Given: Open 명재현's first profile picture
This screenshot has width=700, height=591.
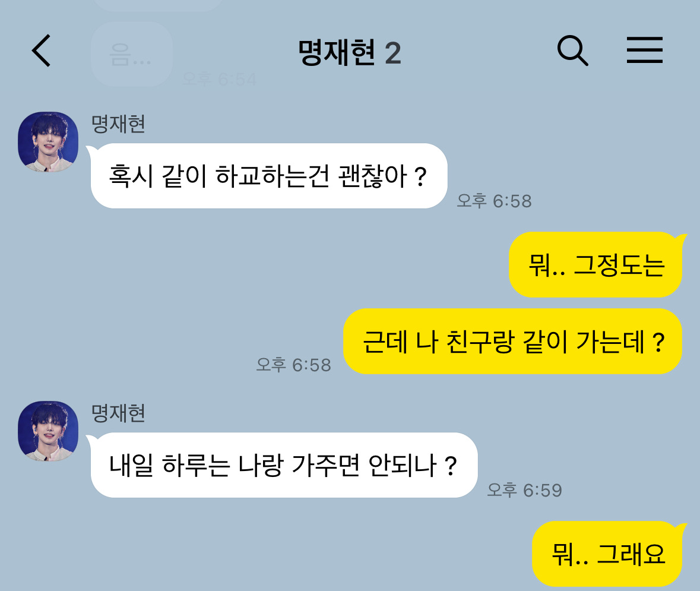Looking at the screenshot, I should pos(48,141).
